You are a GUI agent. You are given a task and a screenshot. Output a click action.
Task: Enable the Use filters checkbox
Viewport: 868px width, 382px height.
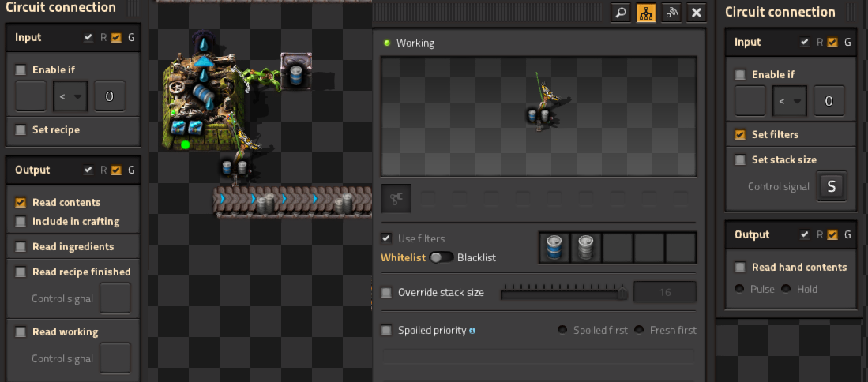(386, 238)
